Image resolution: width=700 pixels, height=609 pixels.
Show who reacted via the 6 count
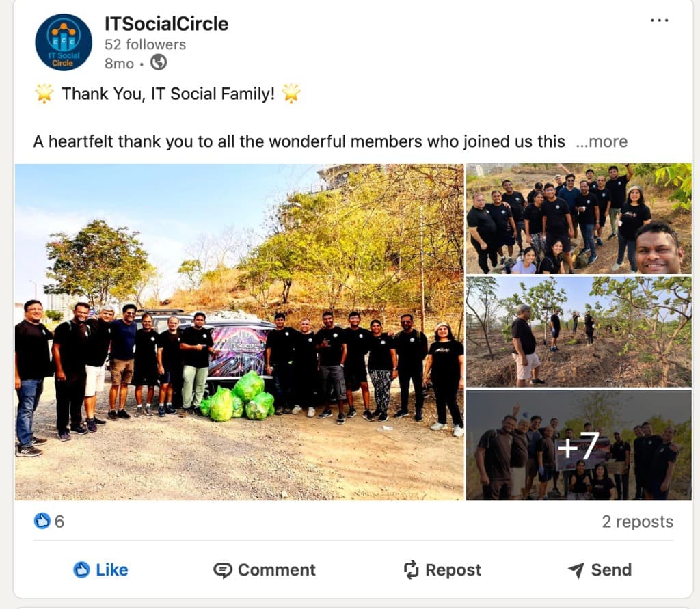point(59,522)
